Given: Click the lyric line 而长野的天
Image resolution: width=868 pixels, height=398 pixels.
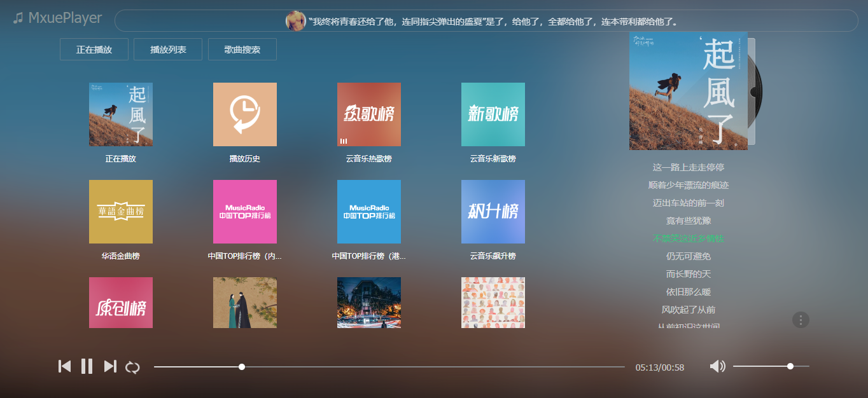Looking at the screenshot, I should (689, 274).
